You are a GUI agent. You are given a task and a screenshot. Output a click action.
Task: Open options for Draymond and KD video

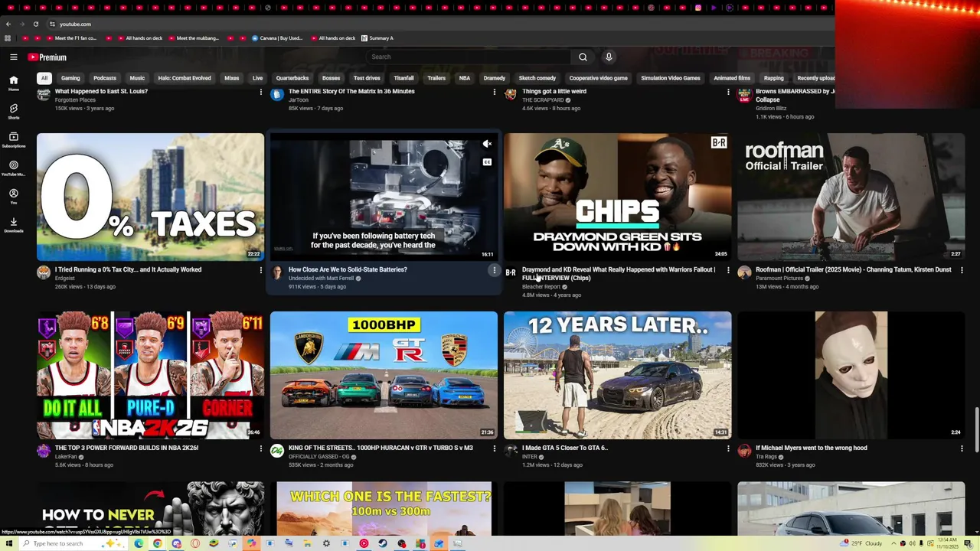pos(728,270)
